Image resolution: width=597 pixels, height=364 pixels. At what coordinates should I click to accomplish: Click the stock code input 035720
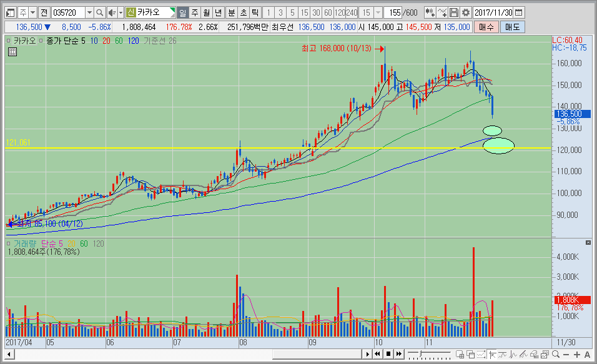coord(68,12)
